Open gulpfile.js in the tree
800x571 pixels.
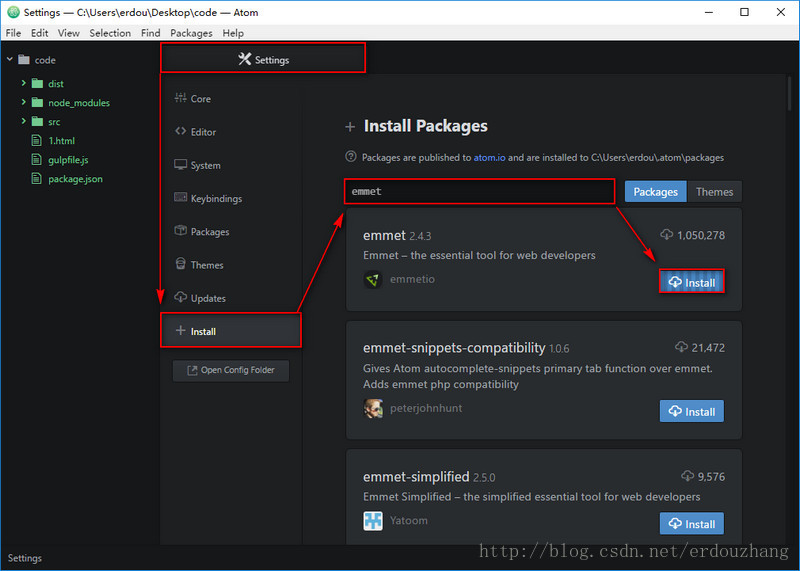(68, 160)
